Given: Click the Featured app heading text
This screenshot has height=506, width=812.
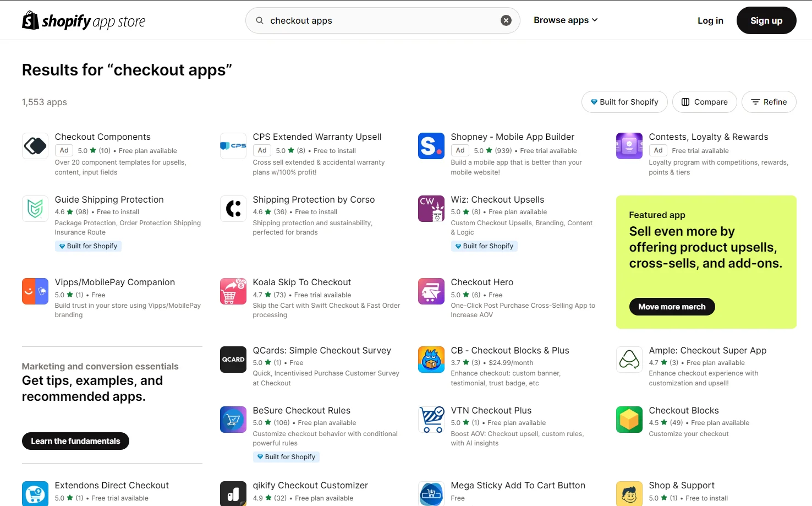Looking at the screenshot, I should (657, 215).
